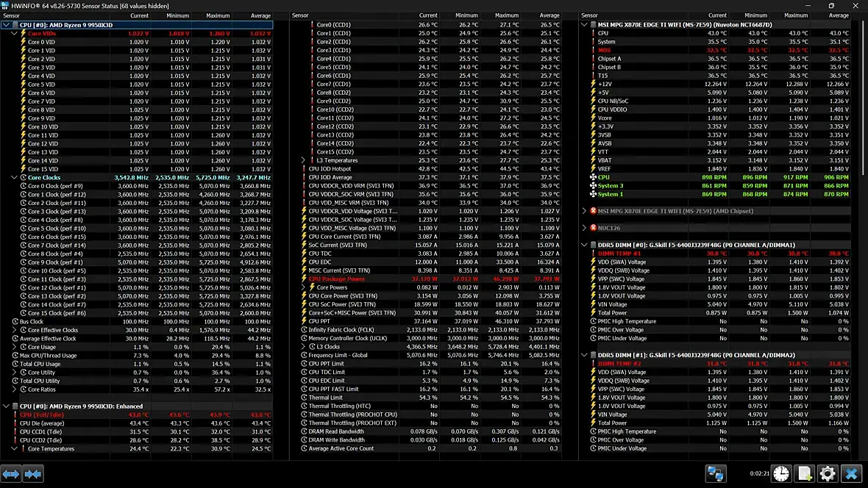Screen dimensions: 868x488
Task: Click the shrink sensor panels arrows button
Action: [x=33, y=474]
